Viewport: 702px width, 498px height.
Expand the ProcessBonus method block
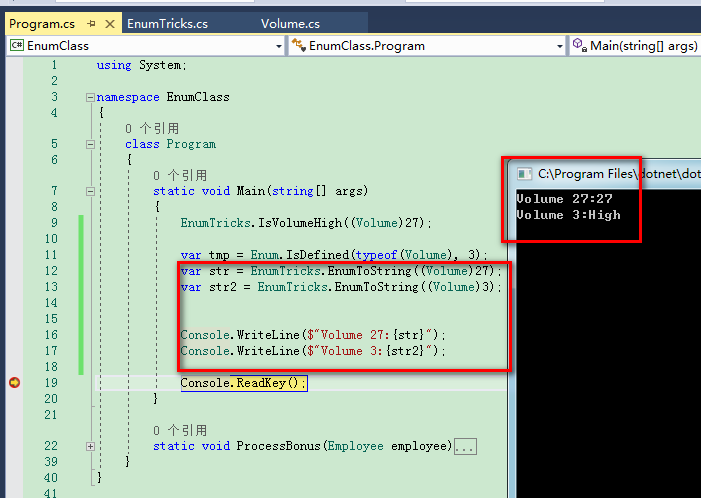(90, 446)
